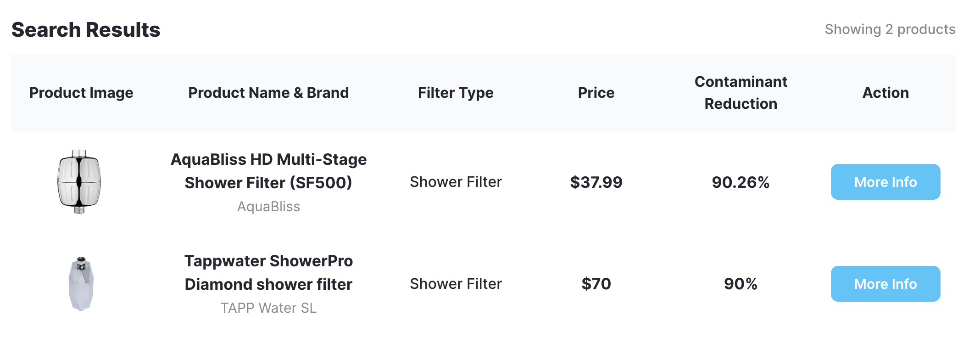Click the $70 price value

coord(596,284)
